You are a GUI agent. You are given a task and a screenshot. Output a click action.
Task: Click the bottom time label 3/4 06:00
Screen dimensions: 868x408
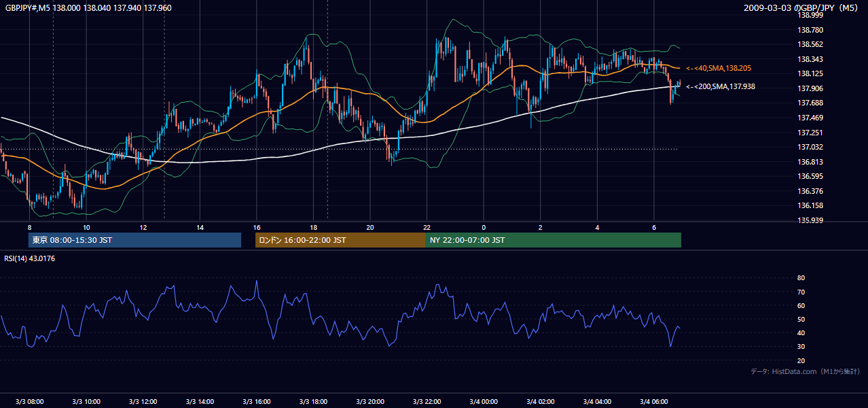pos(654,401)
